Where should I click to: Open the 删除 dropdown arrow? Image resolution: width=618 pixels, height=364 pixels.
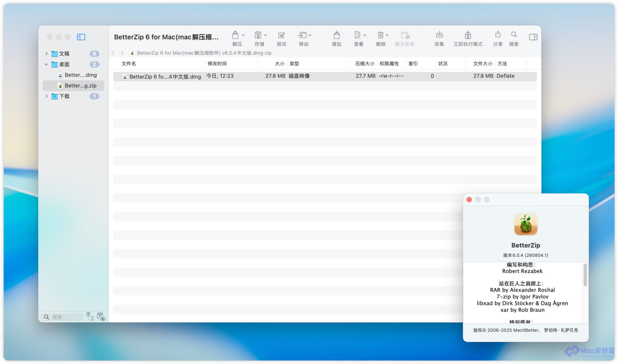point(387,35)
